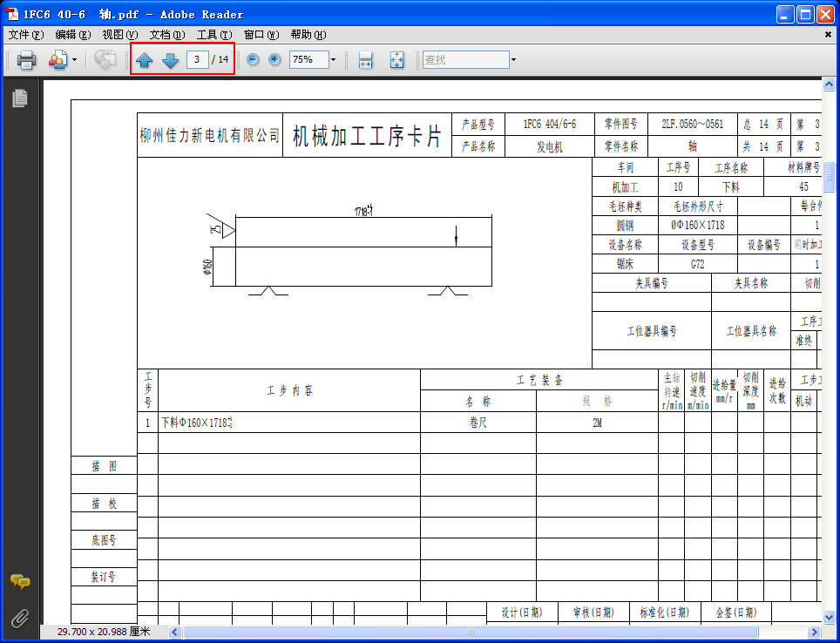The height and width of the screenshot is (643, 840).
Task: Open the zoom percentage dropdown arrow
Action: 333,59
